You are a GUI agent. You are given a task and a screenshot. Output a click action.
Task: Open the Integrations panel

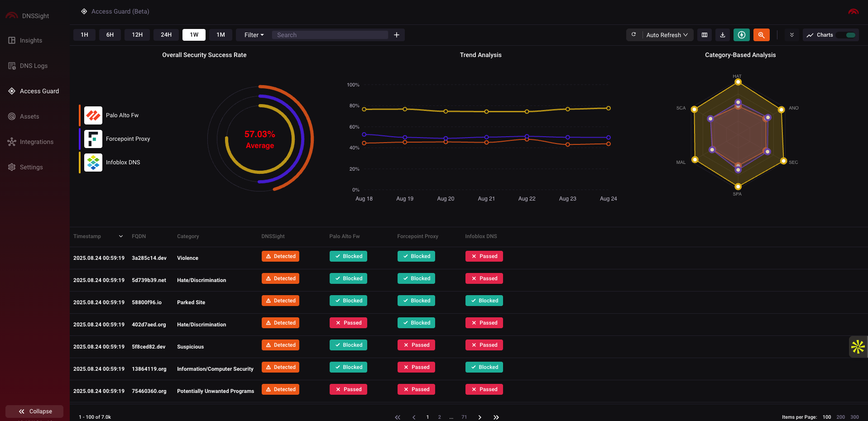coord(36,142)
